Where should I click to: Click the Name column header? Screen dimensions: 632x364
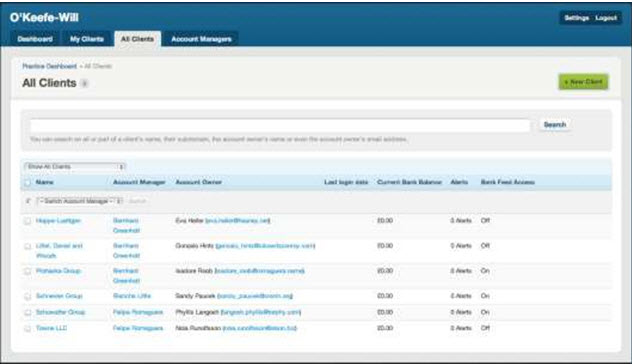pyautogui.click(x=44, y=182)
